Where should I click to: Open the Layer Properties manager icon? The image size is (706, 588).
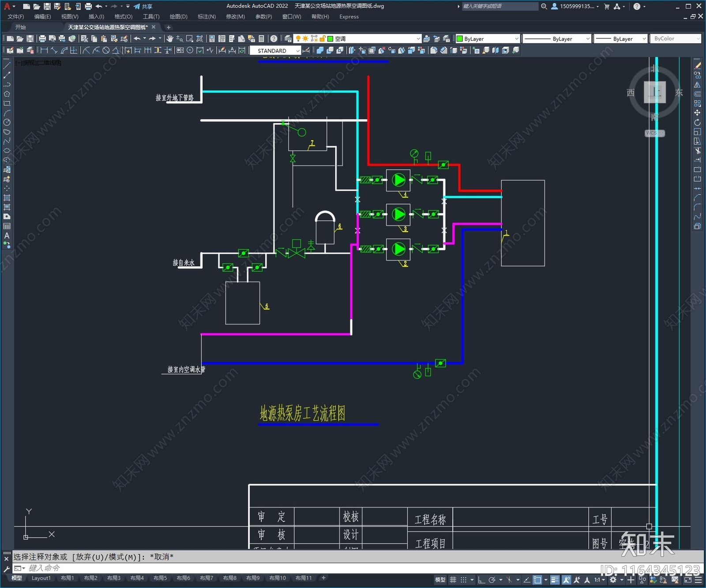coord(288,39)
